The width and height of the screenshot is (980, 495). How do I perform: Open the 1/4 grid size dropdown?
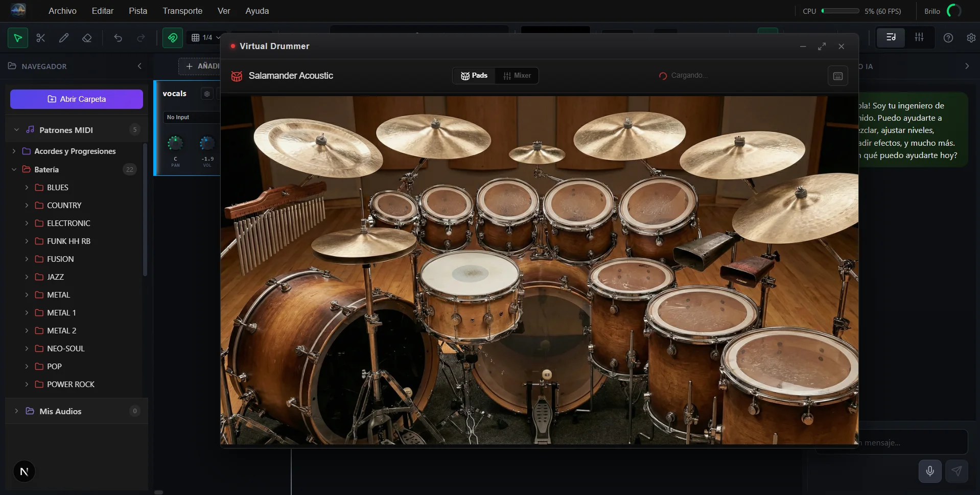tap(206, 38)
